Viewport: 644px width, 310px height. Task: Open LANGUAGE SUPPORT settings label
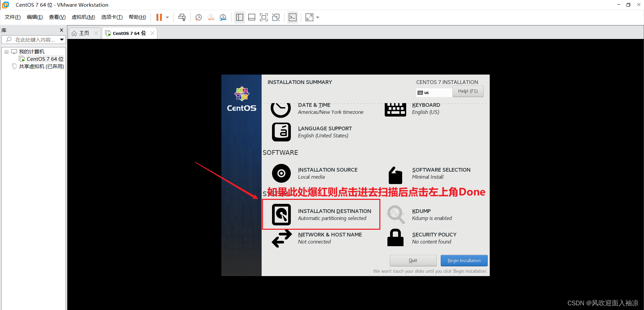325,132
